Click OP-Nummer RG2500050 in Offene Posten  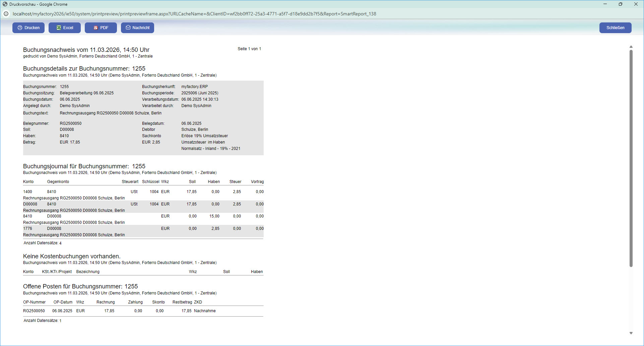coord(34,311)
